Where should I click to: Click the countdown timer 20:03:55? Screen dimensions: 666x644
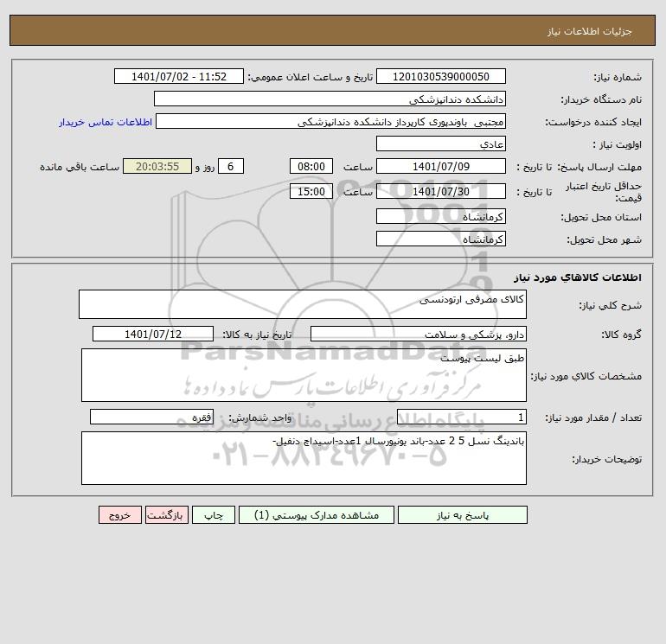coord(157,167)
